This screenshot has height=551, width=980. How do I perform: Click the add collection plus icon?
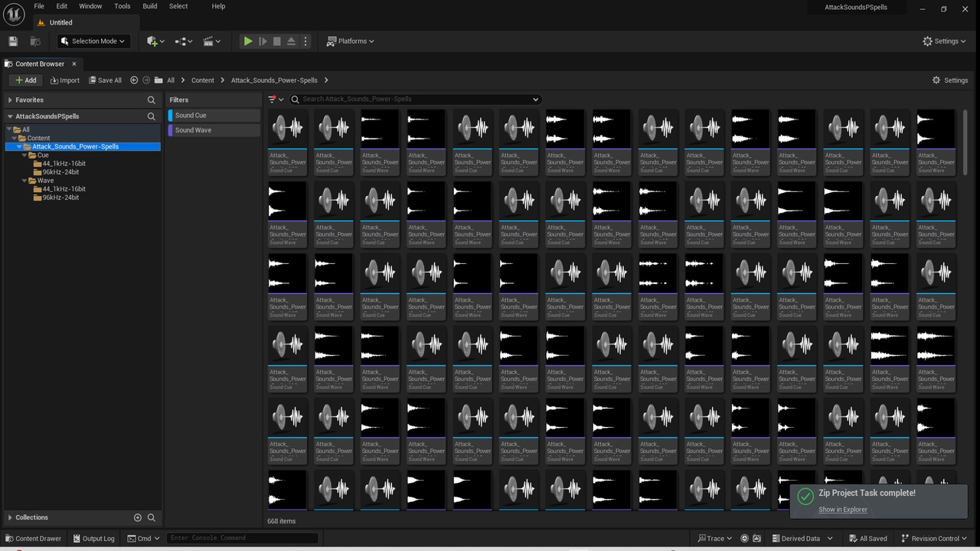pyautogui.click(x=138, y=517)
